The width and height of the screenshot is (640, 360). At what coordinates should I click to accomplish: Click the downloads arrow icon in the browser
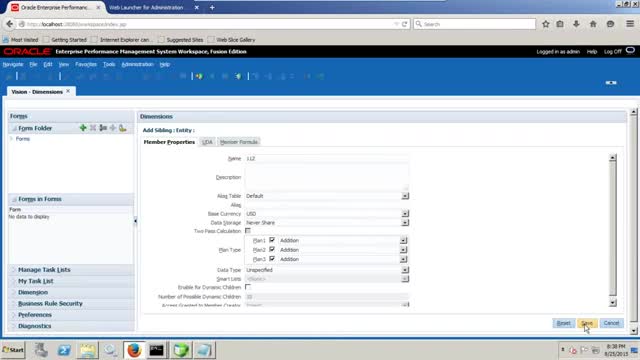click(x=576, y=24)
